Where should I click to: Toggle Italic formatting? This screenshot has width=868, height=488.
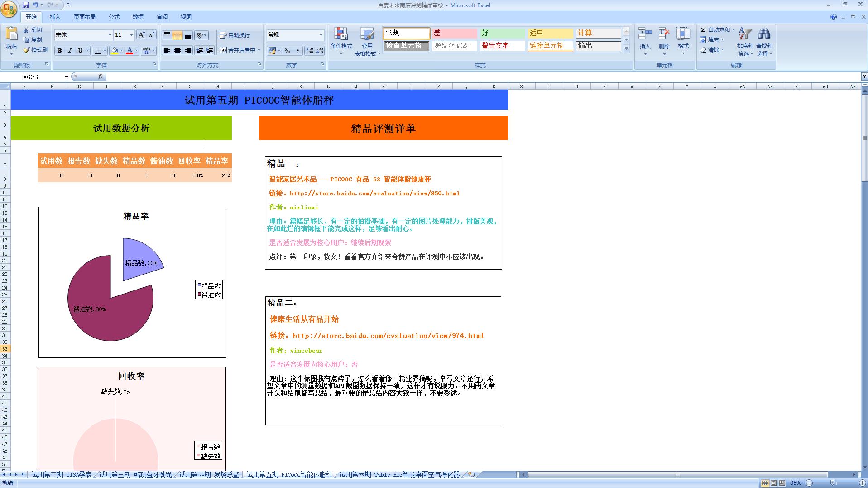coord(70,51)
